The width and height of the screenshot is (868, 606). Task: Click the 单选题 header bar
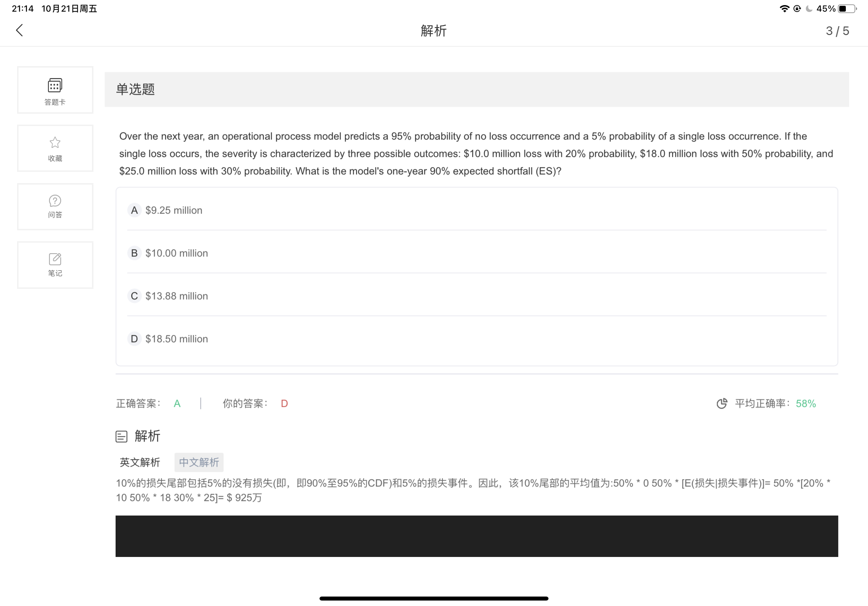[x=476, y=89]
